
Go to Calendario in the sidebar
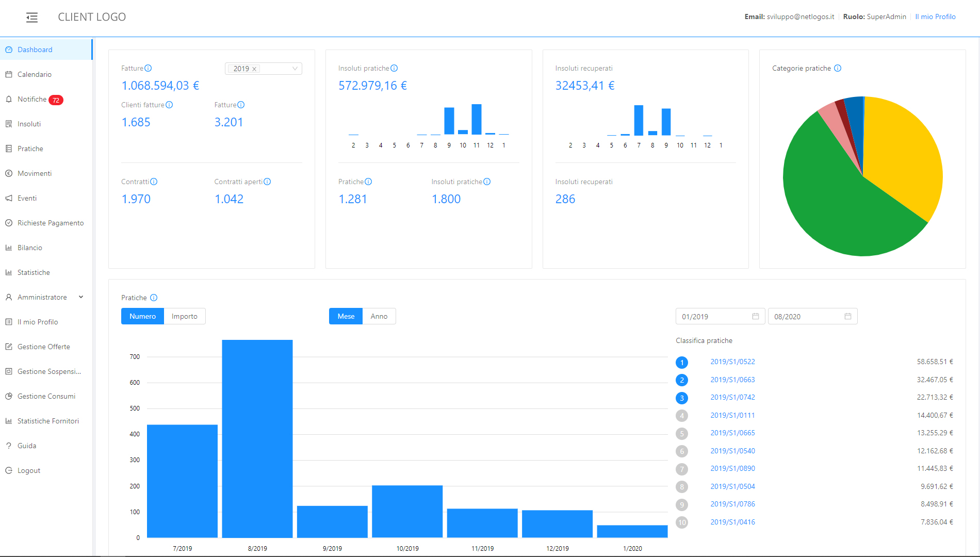35,74
